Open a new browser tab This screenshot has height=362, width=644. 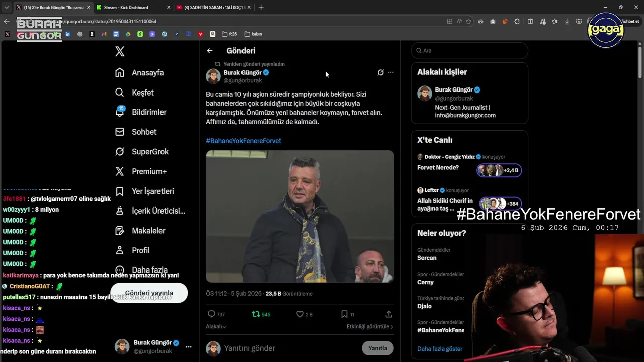261,7
